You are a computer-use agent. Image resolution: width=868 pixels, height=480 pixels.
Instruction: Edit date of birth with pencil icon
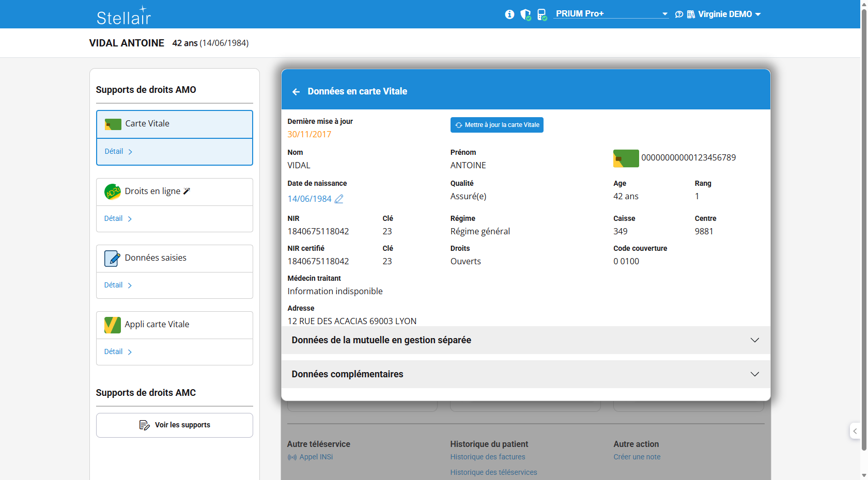tap(339, 199)
